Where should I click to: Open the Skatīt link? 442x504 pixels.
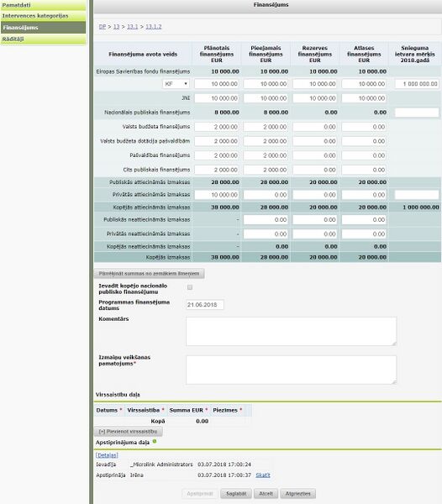coord(263,475)
